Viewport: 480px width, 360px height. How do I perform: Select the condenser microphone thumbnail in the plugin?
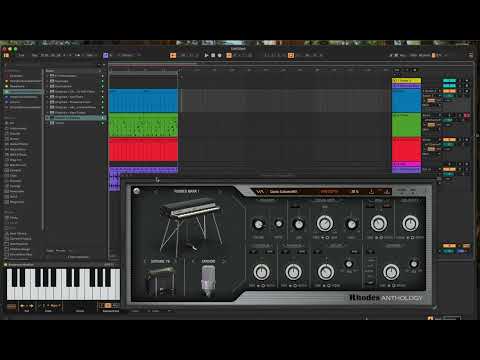[x=208, y=281]
